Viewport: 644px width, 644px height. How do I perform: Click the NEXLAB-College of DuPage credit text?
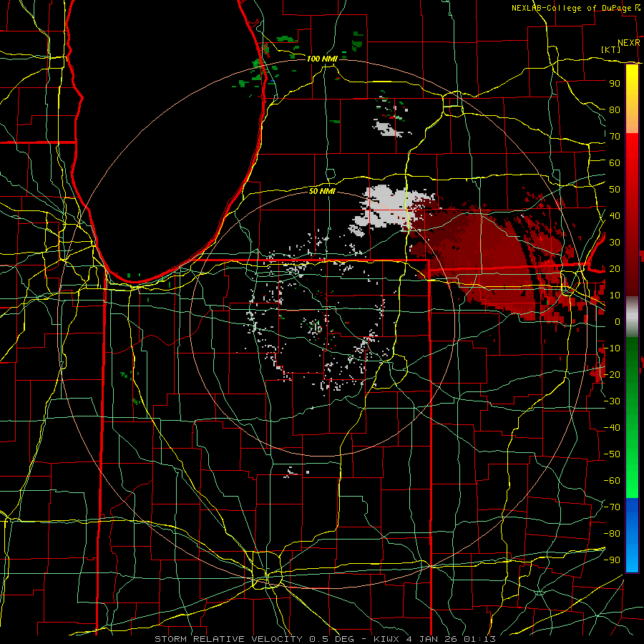click(571, 8)
